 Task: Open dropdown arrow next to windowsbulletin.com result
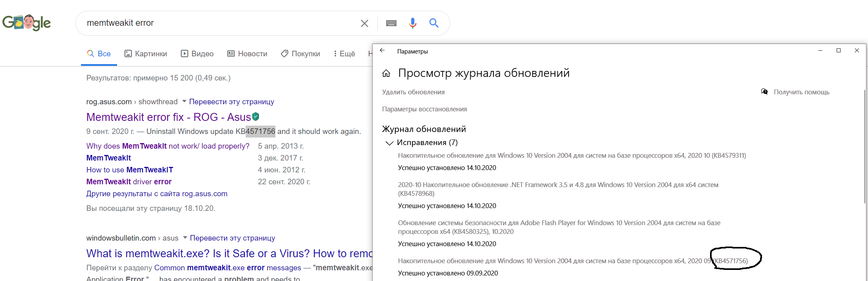185,238
